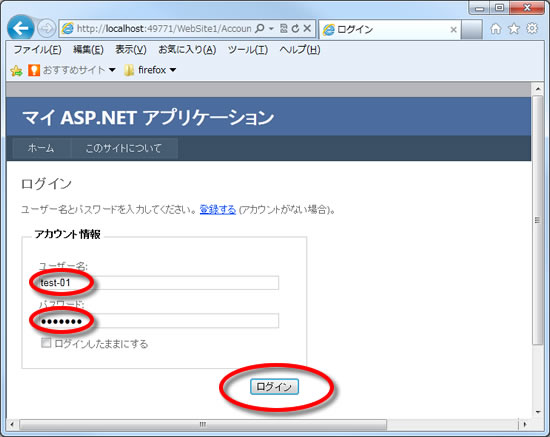The image size is (550, 437).
Task: Open the ツール(T) menu
Action: pyautogui.click(x=248, y=50)
